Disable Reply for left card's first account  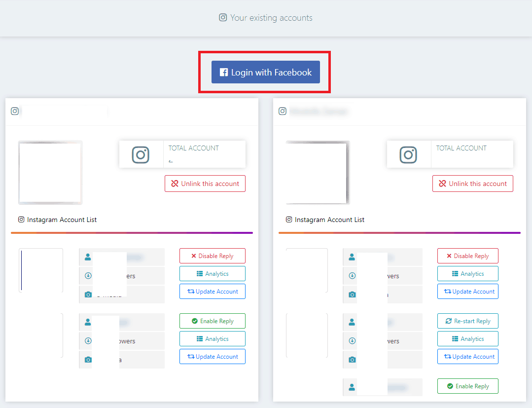[213, 256]
